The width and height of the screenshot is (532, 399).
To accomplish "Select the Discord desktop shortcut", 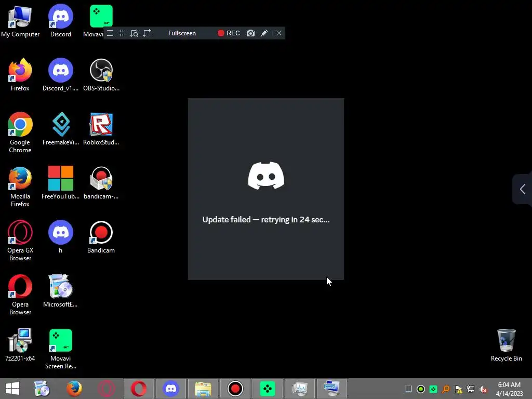I will (x=61, y=21).
